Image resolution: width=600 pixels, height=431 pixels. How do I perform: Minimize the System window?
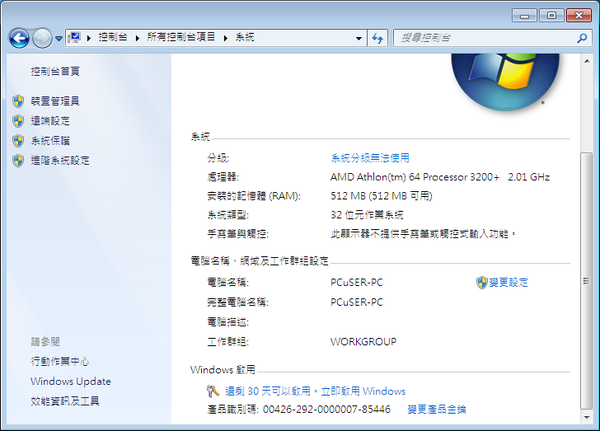point(525,15)
